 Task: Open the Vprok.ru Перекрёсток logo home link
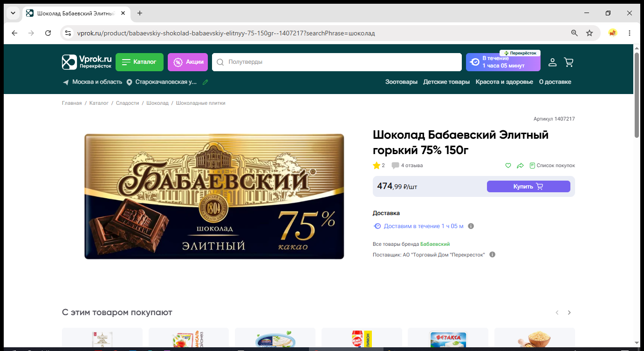click(x=87, y=62)
